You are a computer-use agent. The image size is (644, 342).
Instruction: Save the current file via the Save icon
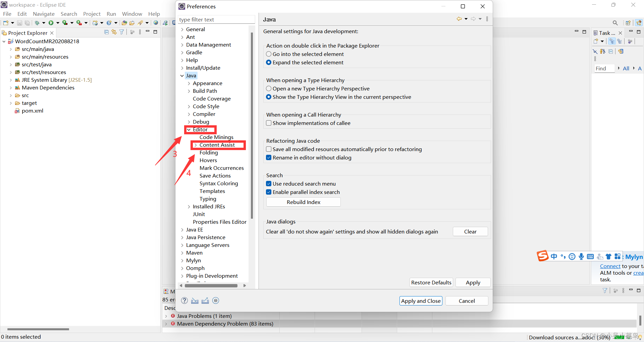point(19,23)
